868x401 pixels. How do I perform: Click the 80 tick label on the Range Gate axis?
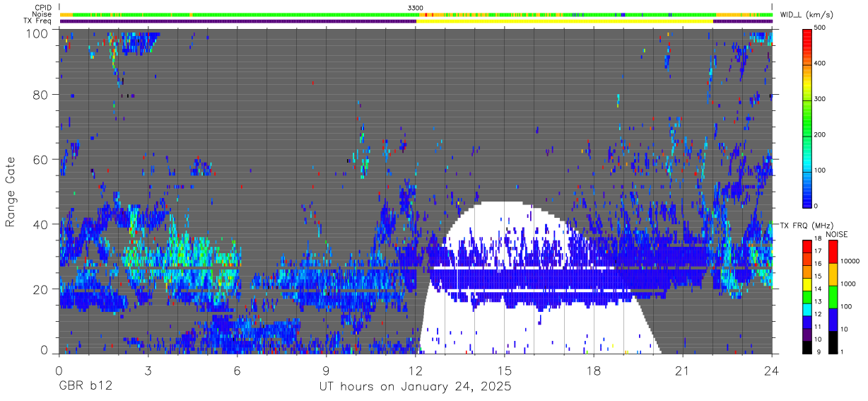coord(41,95)
